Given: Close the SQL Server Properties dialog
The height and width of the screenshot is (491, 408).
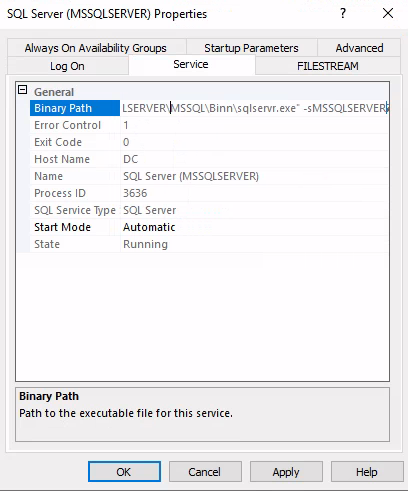Looking at the screenshot, I should click(388, 13).
